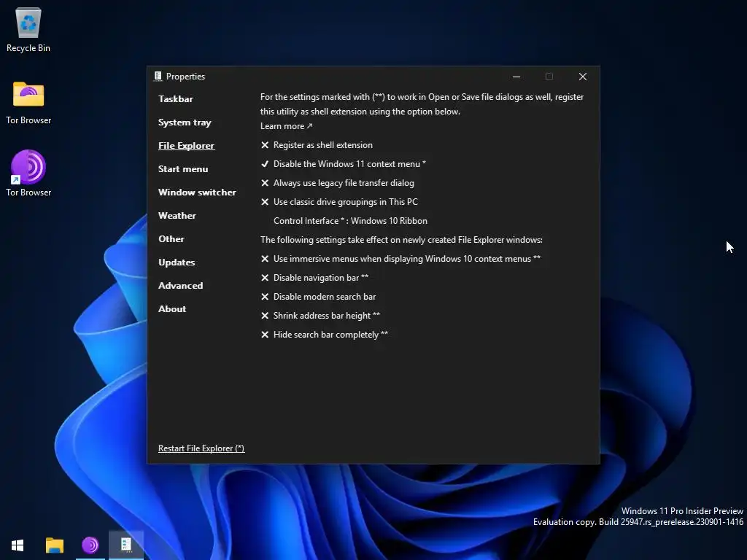Uncheck Disable the Windows 11 context menu
This screenshot has height=560, width=747.
343,164
